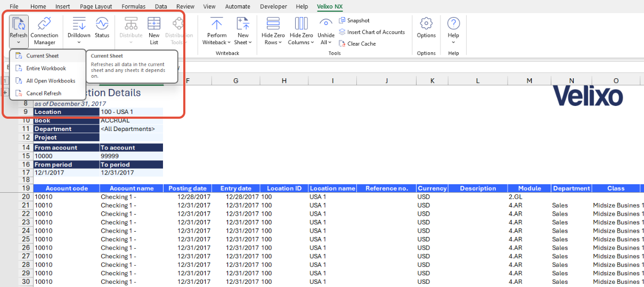Click the 'Department' column heading
Viewport: 644px width, 287px height.
[571, 188]
